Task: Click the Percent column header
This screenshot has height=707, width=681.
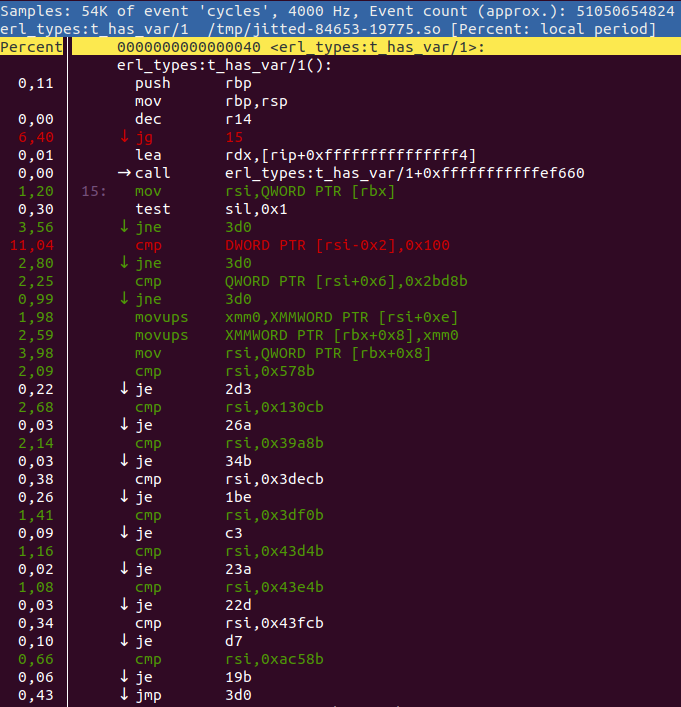Action: coord(31,47)
